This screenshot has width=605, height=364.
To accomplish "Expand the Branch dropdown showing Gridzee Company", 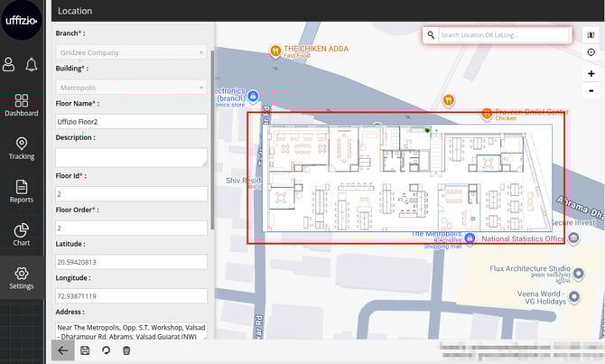I will pos(131,51).
